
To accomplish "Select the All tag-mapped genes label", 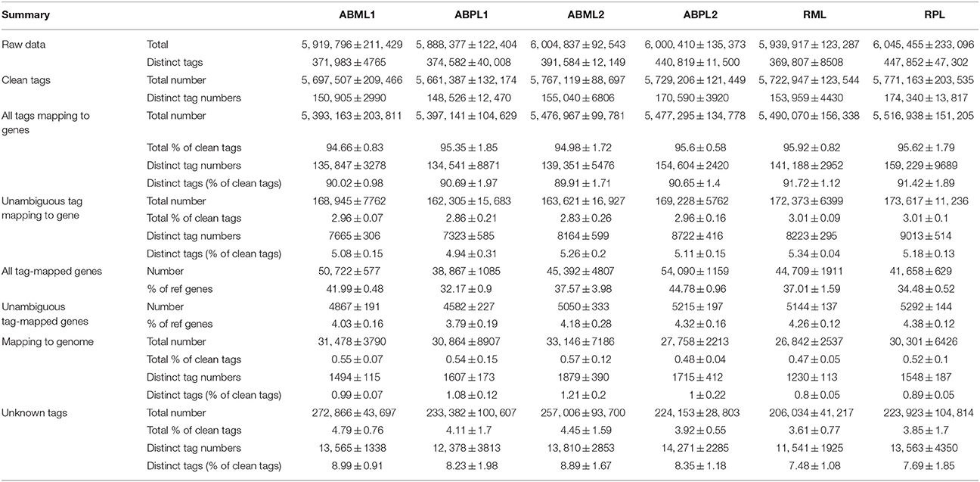I will pyautogui.click(x=48, y=271).
